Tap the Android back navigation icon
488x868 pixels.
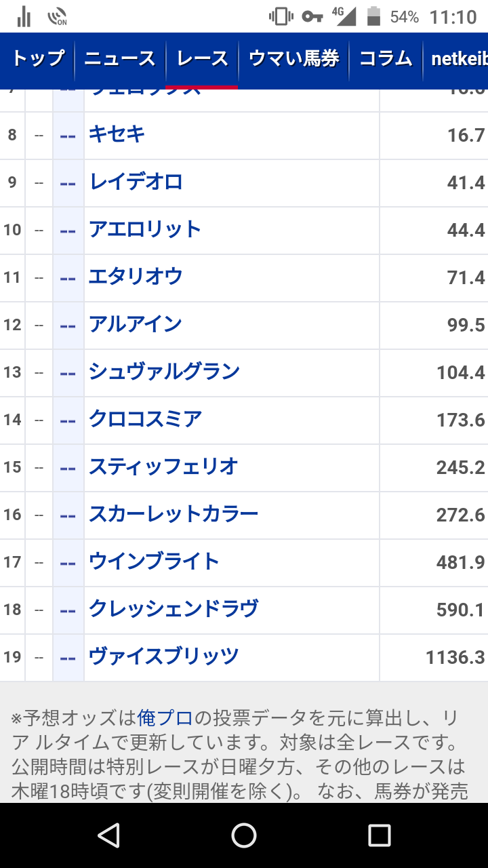pos(109,835)
